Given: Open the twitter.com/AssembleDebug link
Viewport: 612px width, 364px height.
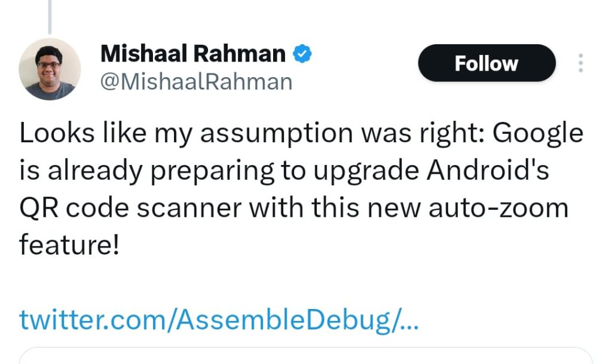Looking at the screenshot, I should click(x=219, y=320).
